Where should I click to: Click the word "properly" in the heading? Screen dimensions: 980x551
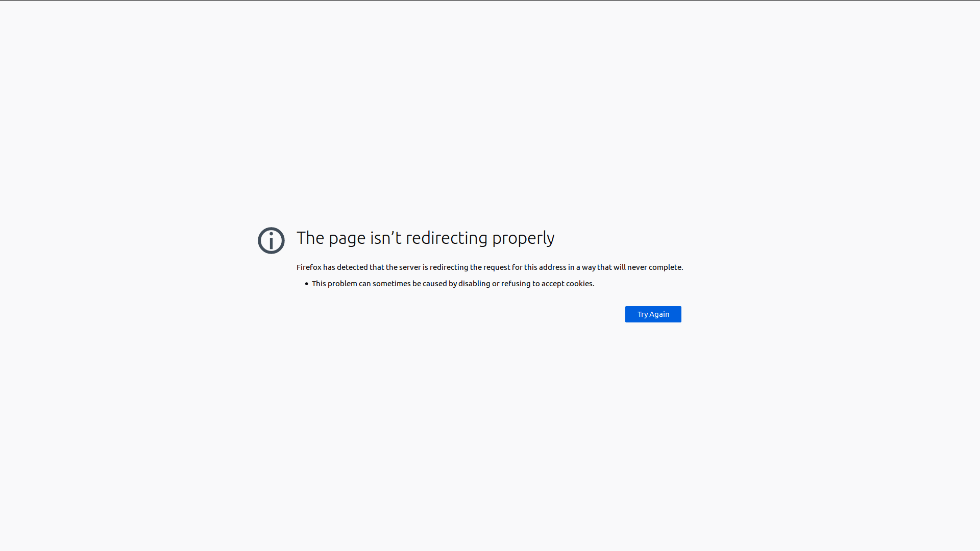(523, 238)
